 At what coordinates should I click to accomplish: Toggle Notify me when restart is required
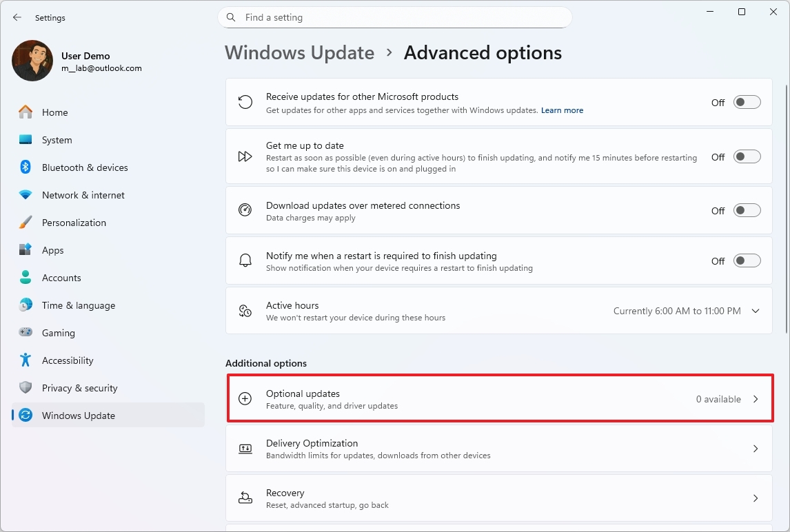[x=746, y=260]
